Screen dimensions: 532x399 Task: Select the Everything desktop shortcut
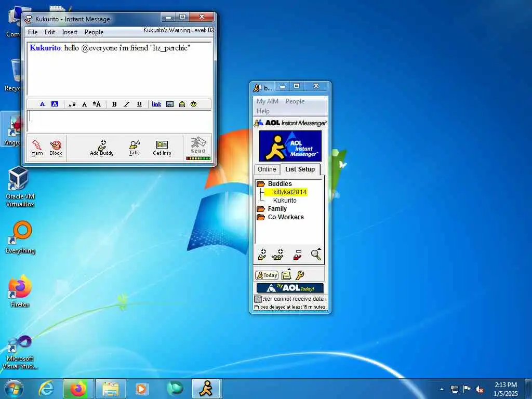[x=20, y=237]
